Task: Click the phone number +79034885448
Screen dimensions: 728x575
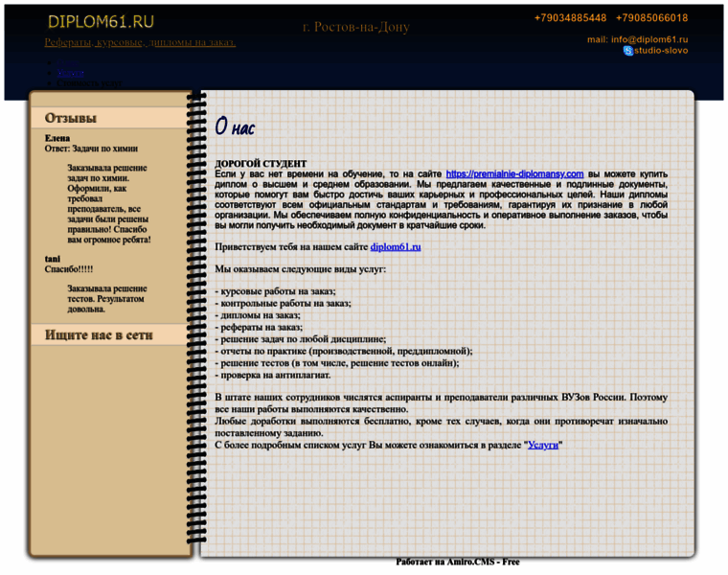Action: tap(570, 18)
